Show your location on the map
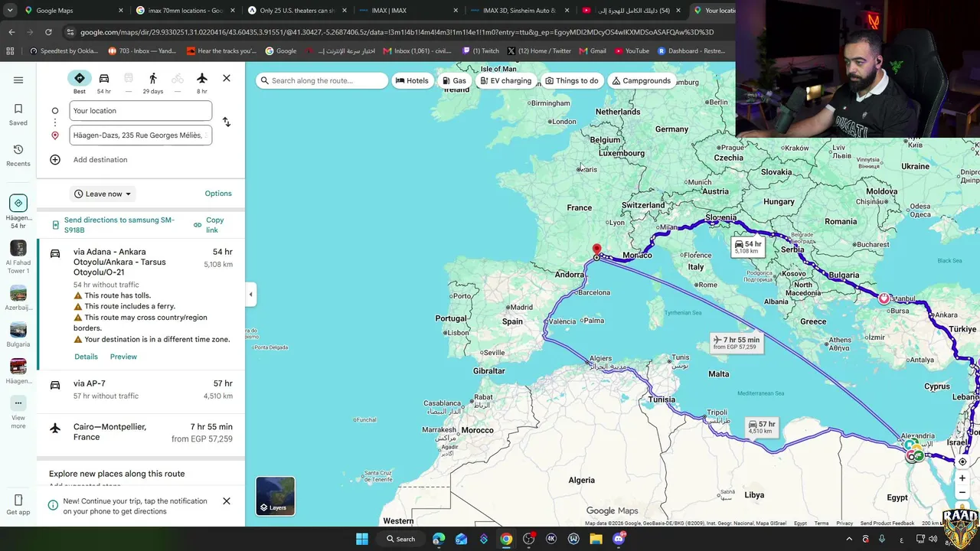Screen dimensions: 980x551 click(x=962, y=461)
